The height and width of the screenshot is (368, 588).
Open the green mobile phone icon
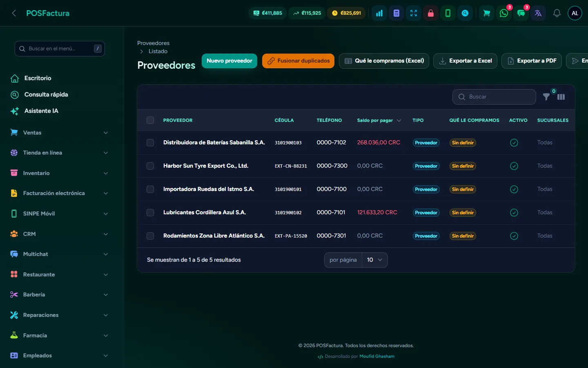pos(448,13)
